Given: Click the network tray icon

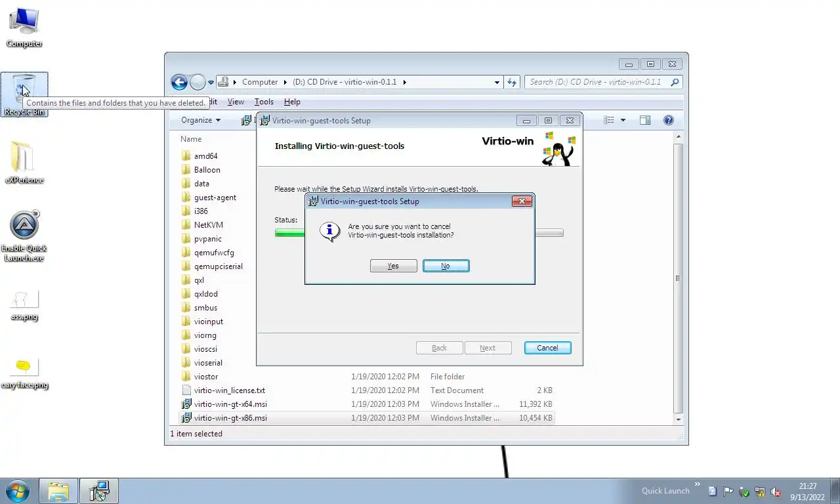Looking at the screenshot, I should tap(760, 492).
